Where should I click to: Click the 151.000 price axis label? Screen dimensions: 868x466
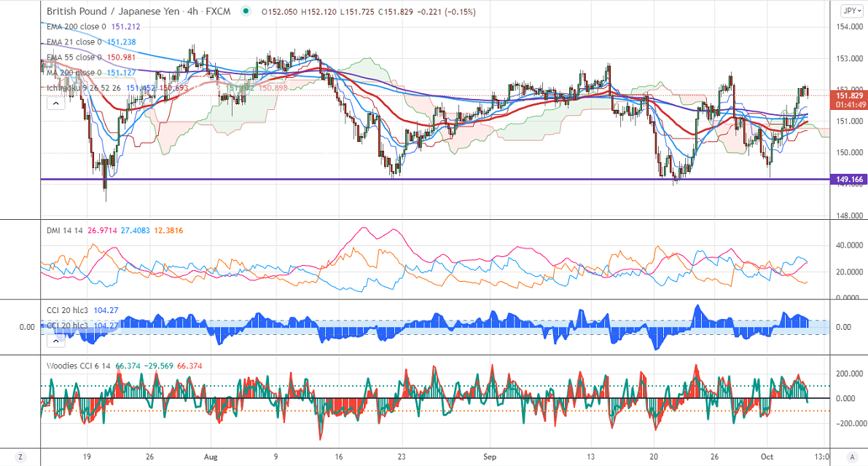pyautogui.click(x=849, y=121)
